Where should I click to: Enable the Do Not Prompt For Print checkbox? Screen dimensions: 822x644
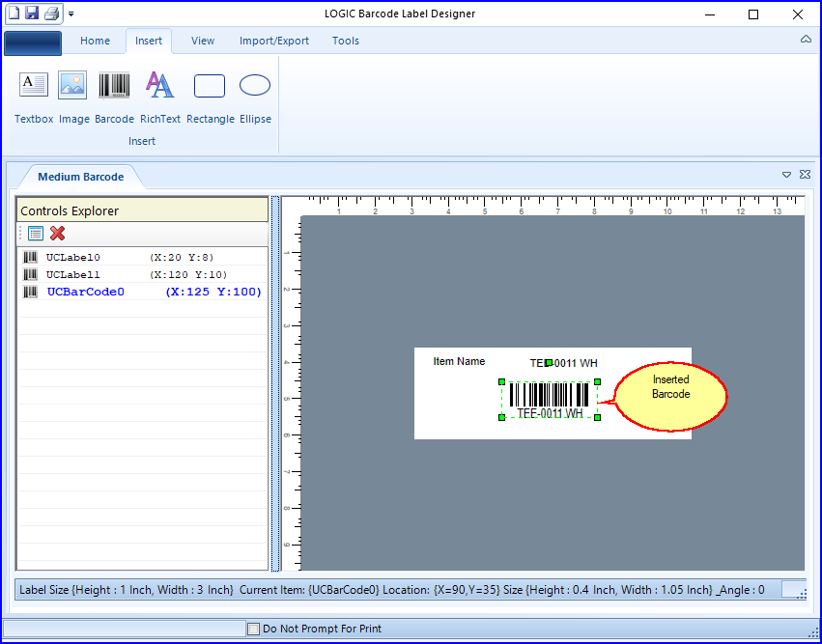254,629
